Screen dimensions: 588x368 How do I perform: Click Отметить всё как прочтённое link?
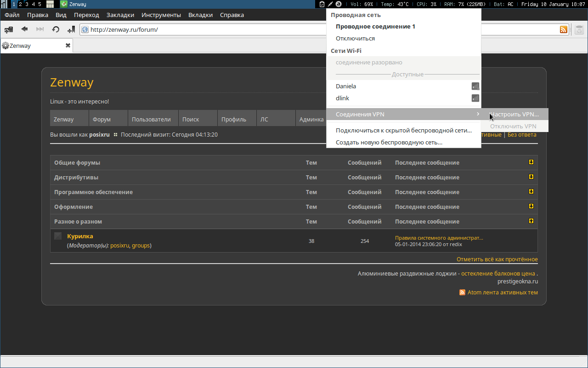click(497, 259)
